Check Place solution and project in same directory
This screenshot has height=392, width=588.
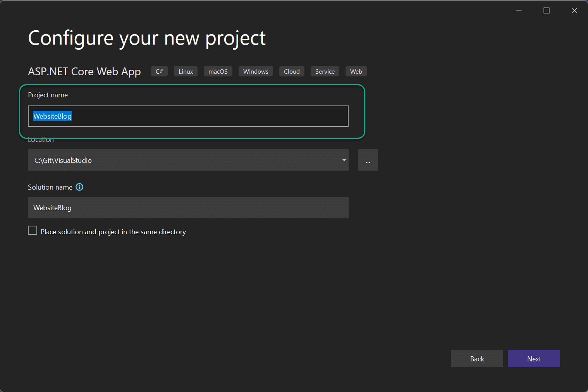point(33,231)
